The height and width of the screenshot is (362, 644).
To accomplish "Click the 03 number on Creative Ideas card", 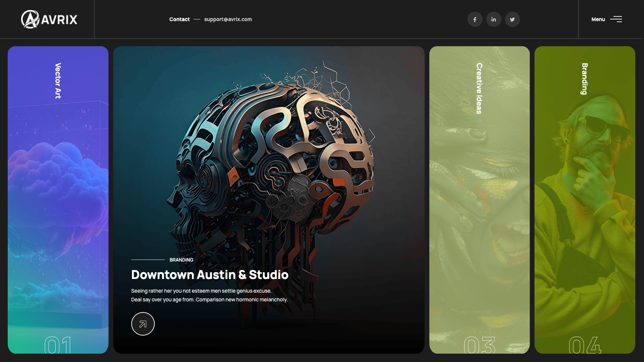I will tap(479, 346).
